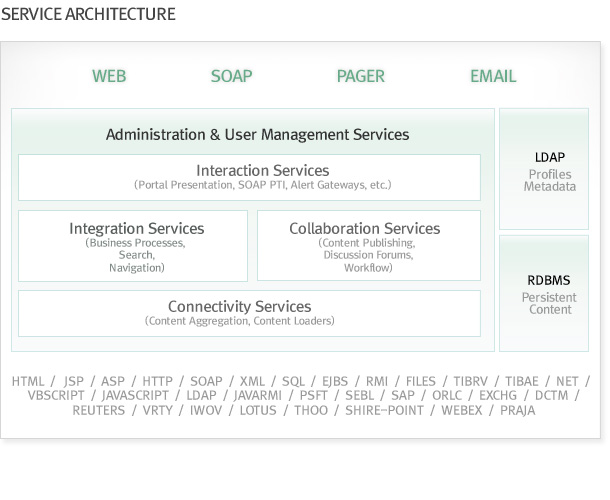Click SQL in the technology list

(293, 381)
